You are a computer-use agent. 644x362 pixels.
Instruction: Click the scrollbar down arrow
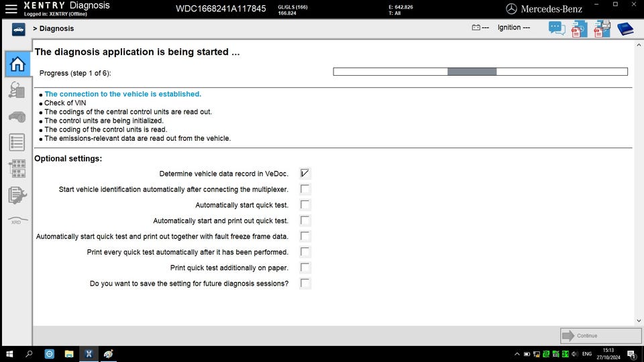[639, 320]
